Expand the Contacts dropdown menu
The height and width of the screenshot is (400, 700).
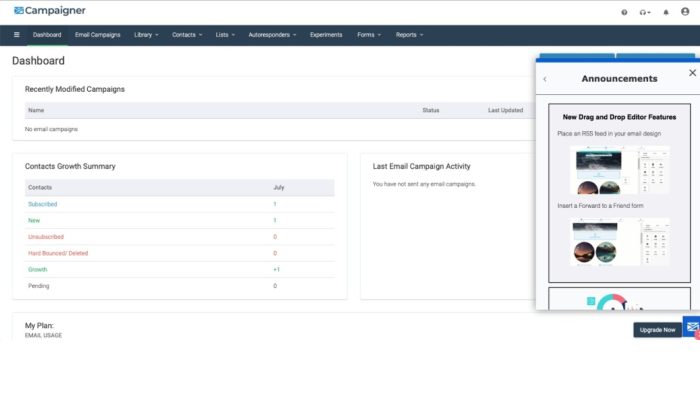(187, 35)
